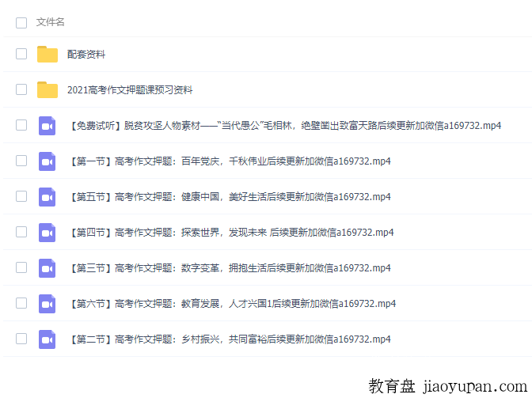Click the 2021高考作文押题课预习资料 folder icon
532x398 pixels.
[x=47, y=90]
